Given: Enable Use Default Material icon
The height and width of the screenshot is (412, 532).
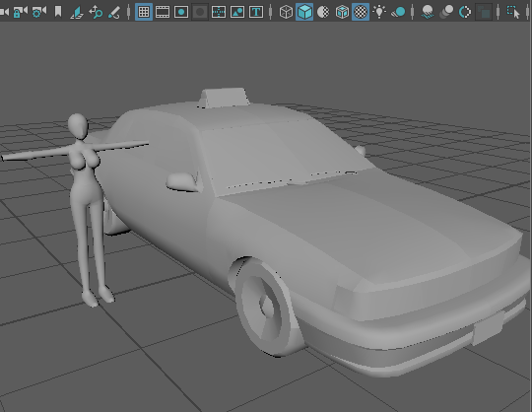Looking at the screenshot, I should (x=323, y=12).
